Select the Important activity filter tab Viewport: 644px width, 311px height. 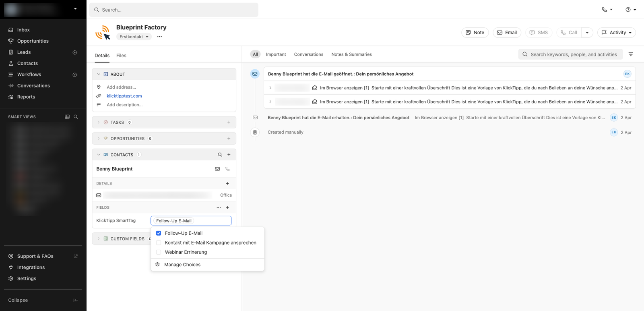[x=276, y=54]
